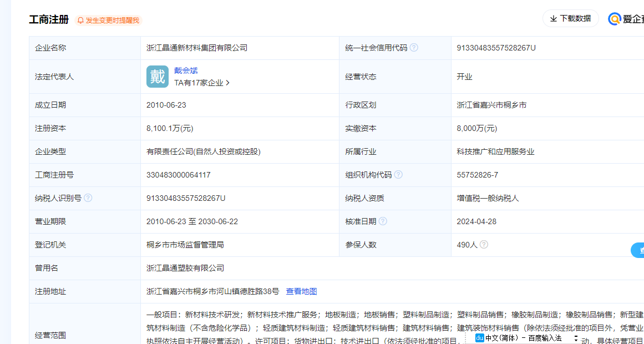
Task: Select address 浙江省嘉兴市桐乡市河山镇德胜路38号
Action: [213, 291]
